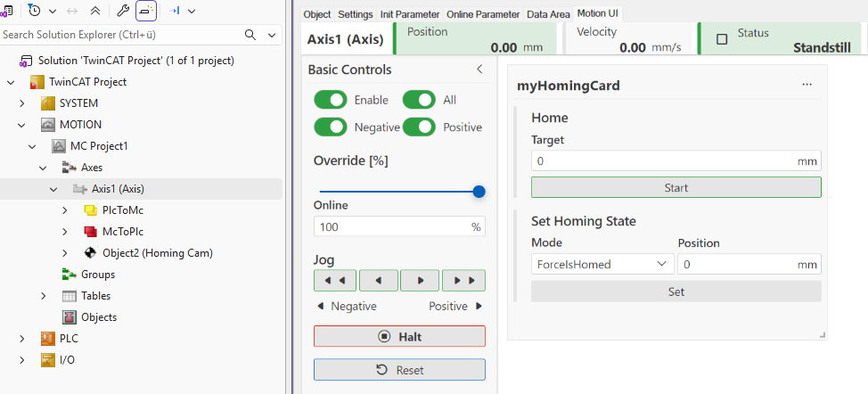Click the Axis1 (Axis) tree icon
The image size is (868, 394).
79,189
